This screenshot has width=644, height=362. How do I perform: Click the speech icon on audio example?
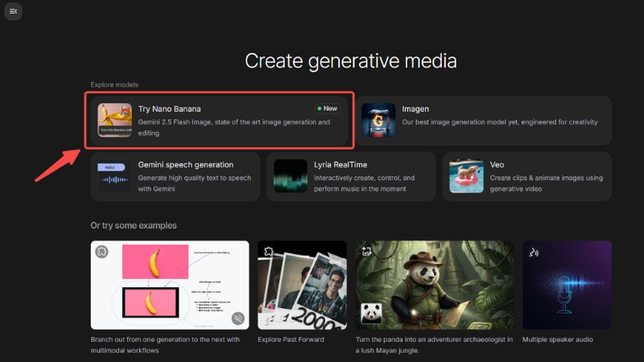[x=533, y=252]
